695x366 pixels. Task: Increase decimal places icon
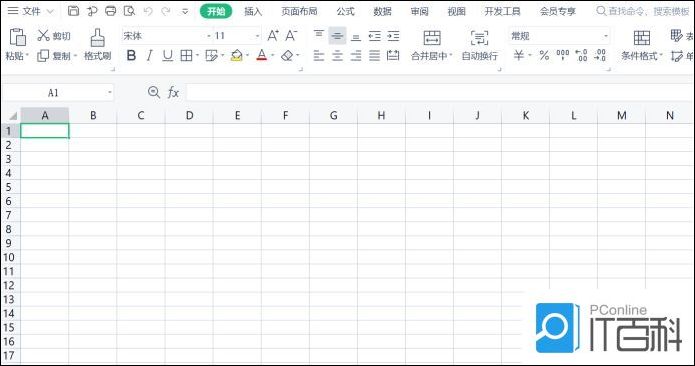click(581, 55)
